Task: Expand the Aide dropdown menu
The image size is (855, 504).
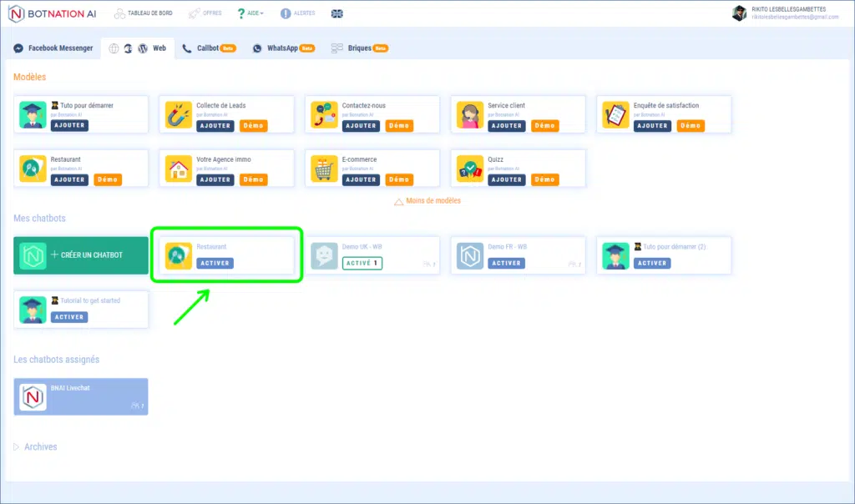Action: tap(250, 13)
